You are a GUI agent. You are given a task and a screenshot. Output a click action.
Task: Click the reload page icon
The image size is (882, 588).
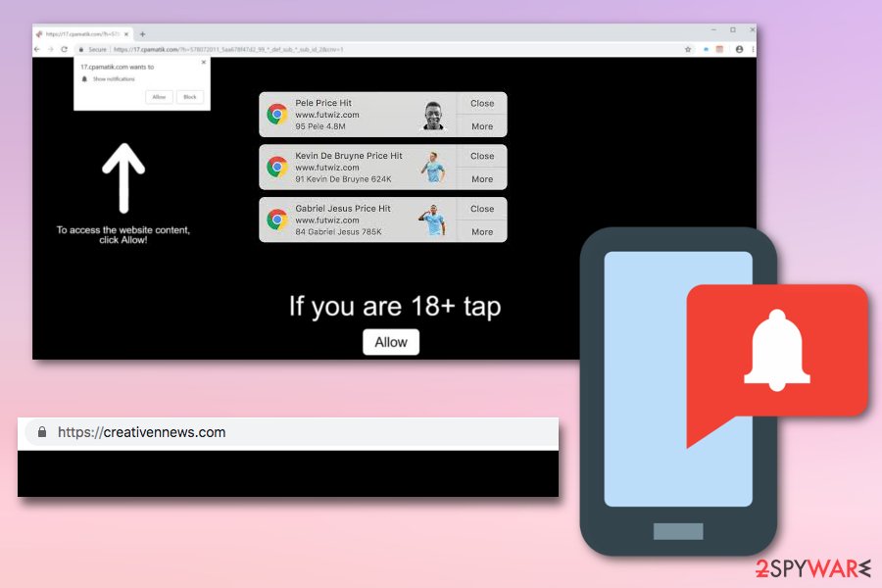click(x=65, y=49)
